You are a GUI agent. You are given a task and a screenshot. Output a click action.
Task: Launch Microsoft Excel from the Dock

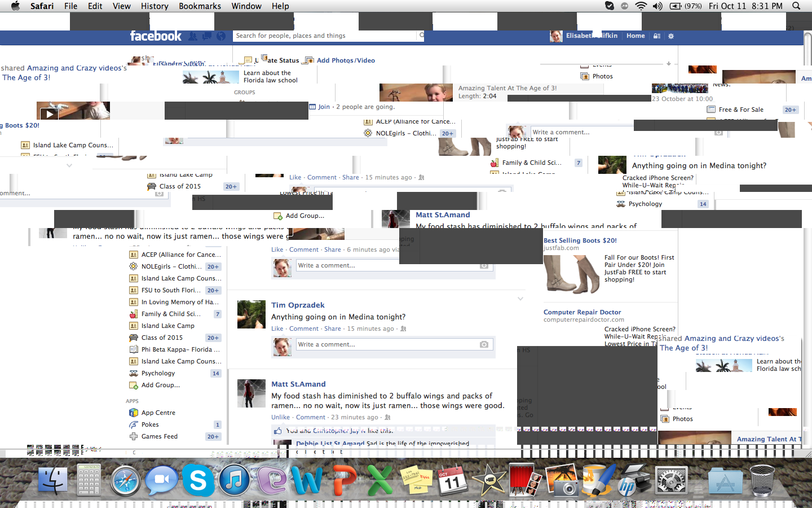click(379, 481)
